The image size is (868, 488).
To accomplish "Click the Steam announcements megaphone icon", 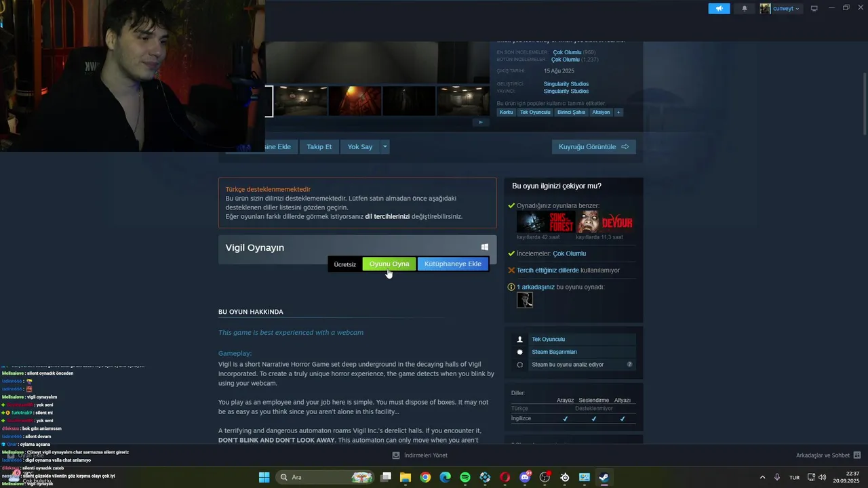I will (x=719, y=8).
